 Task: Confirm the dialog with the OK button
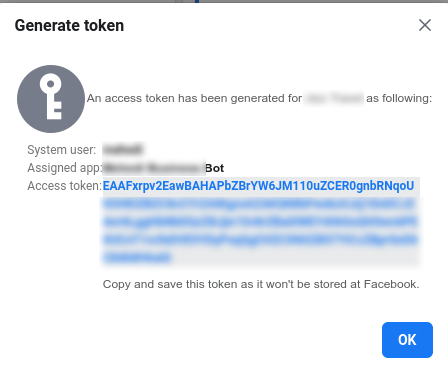click(x=407, y=340)
